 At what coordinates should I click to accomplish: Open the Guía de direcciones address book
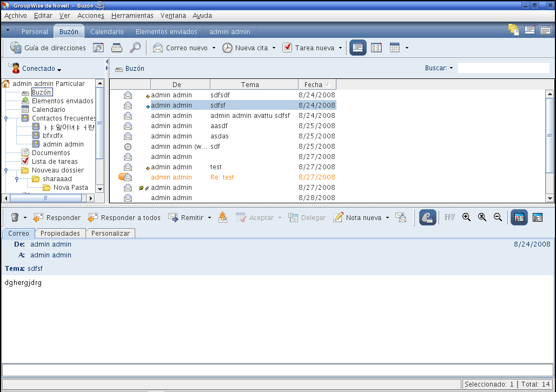(x=48, y=48)
